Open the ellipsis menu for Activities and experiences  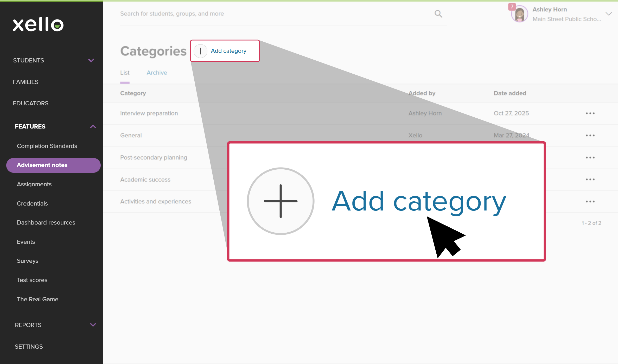pos(590,201)
